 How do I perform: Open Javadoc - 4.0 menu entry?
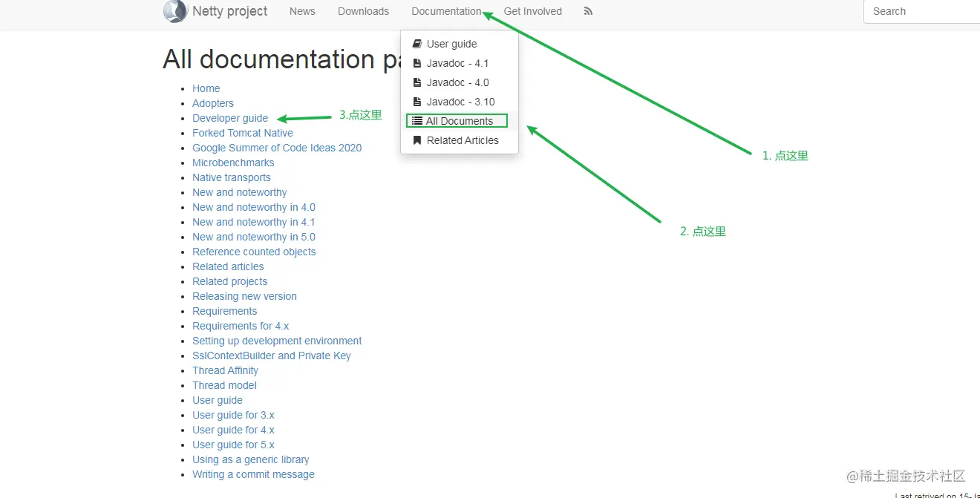(459, 82)
